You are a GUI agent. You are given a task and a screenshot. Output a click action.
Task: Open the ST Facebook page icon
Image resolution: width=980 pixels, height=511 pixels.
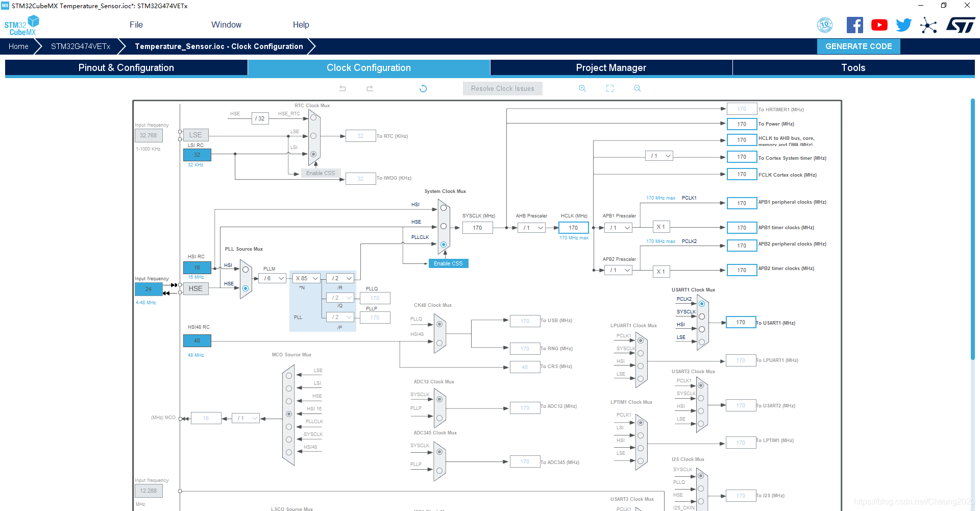855,25
